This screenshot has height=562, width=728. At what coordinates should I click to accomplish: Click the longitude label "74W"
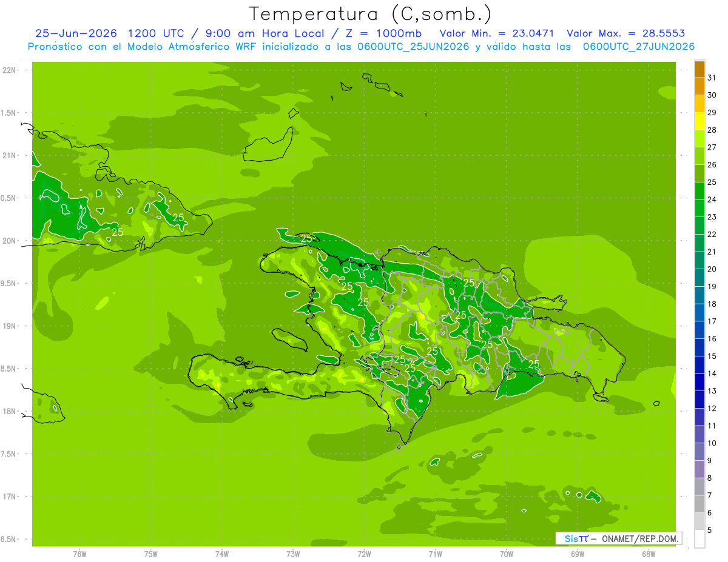tap(221, 554)
